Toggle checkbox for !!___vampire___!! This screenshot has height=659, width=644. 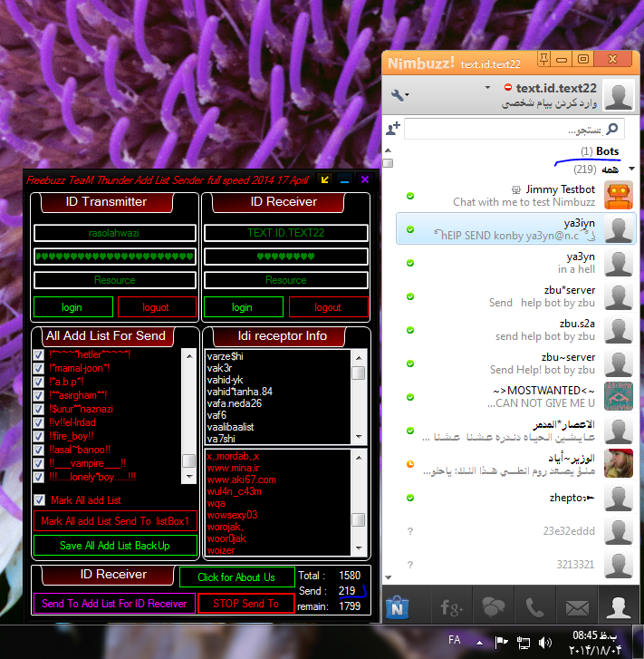(39, 463)
